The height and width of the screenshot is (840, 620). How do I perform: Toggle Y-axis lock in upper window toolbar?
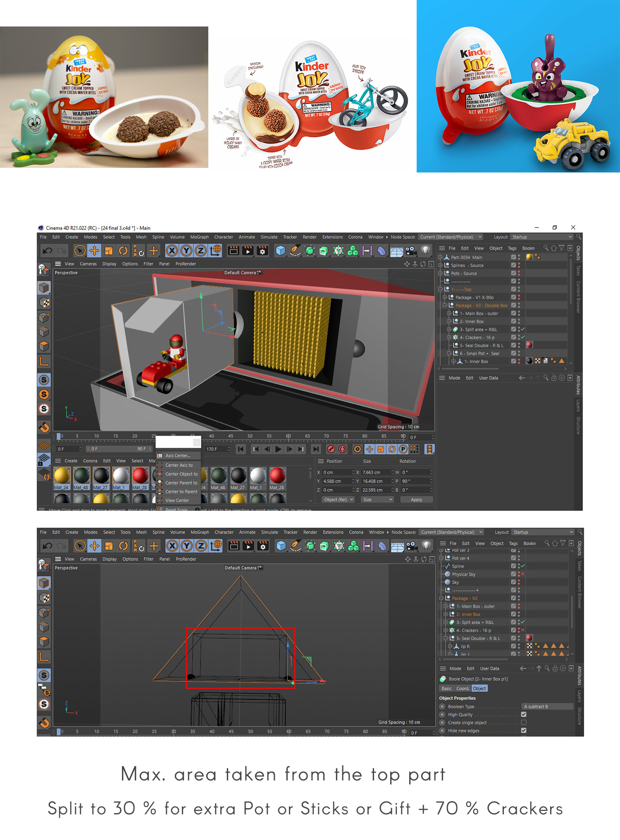(186, 251)
